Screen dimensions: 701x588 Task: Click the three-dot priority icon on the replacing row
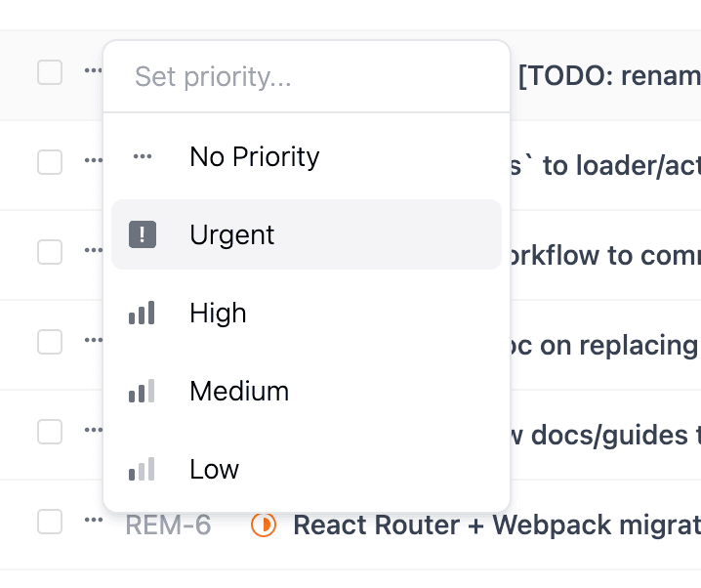tap(93, 341)
